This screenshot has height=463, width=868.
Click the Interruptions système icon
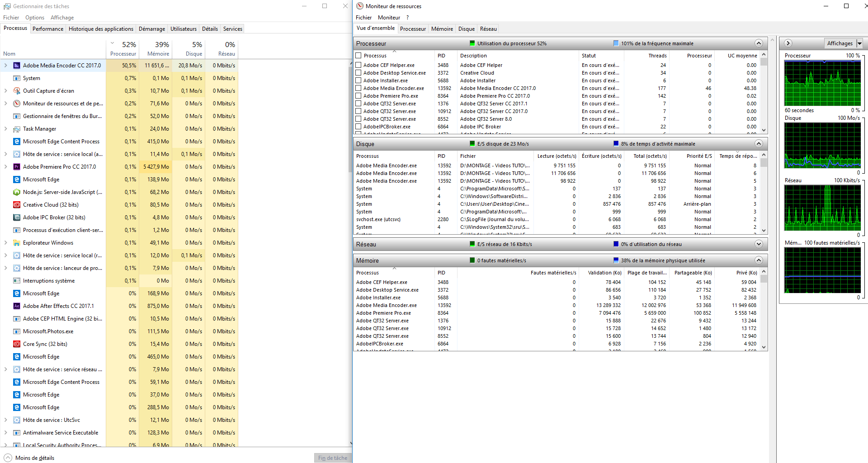pyautogui.click(x=17, y=281)
